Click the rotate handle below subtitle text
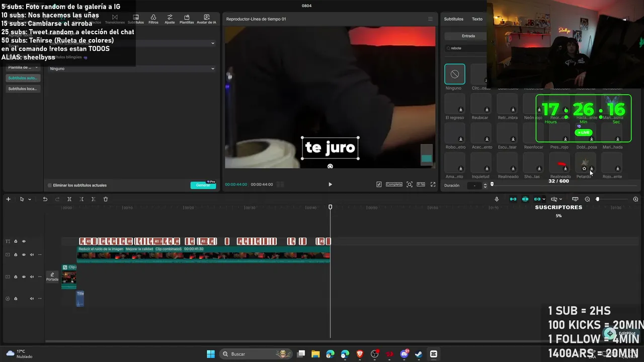This screenshot has width=644, height=362. coord(330,166)
